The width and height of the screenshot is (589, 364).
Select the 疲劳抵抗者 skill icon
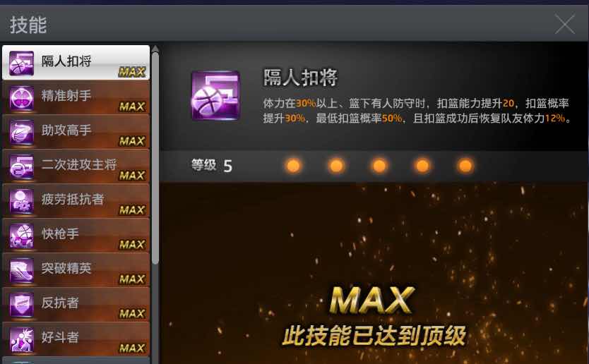pos(21,202)
